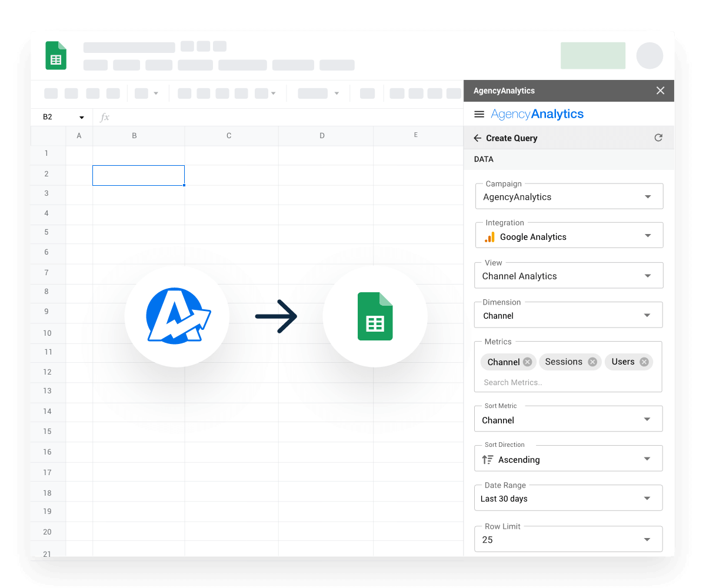This screenshot has height=588, width=706.
Task: Select row 14 header
Action: point(47,412)
